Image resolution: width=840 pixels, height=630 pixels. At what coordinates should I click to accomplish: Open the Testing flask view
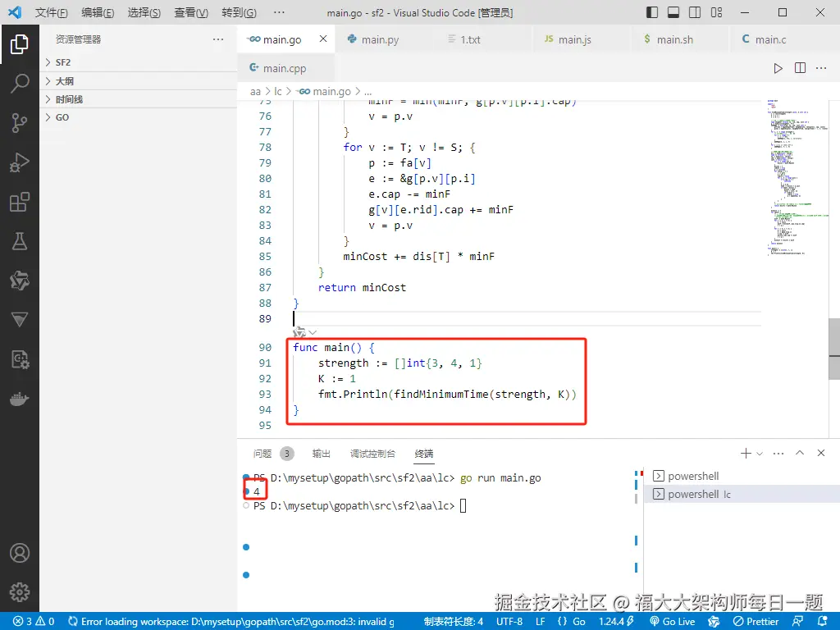click(20, 242)
